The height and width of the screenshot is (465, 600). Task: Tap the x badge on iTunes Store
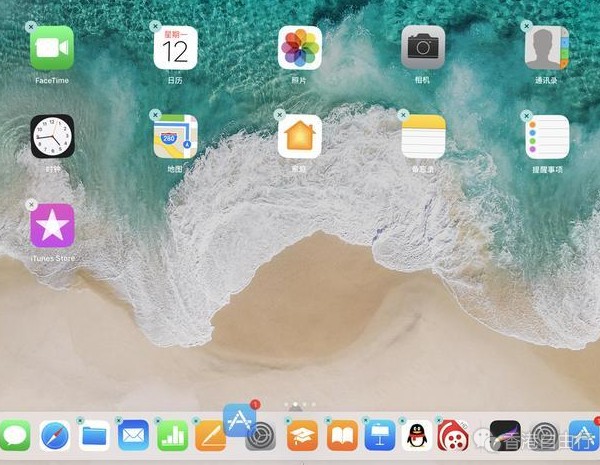pos(31,205)
